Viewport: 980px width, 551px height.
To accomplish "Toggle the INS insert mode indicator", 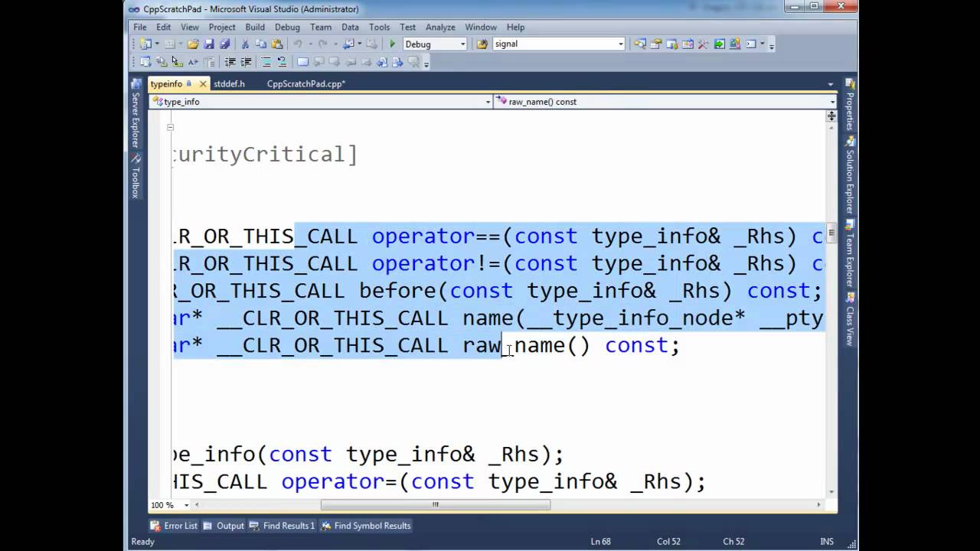I will point(827,542).
